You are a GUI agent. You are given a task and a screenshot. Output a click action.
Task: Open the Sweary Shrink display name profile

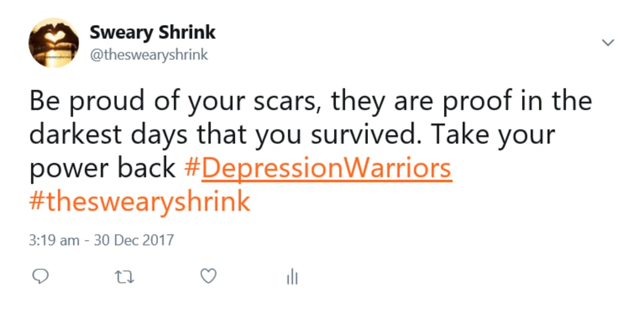coord(152,33)
